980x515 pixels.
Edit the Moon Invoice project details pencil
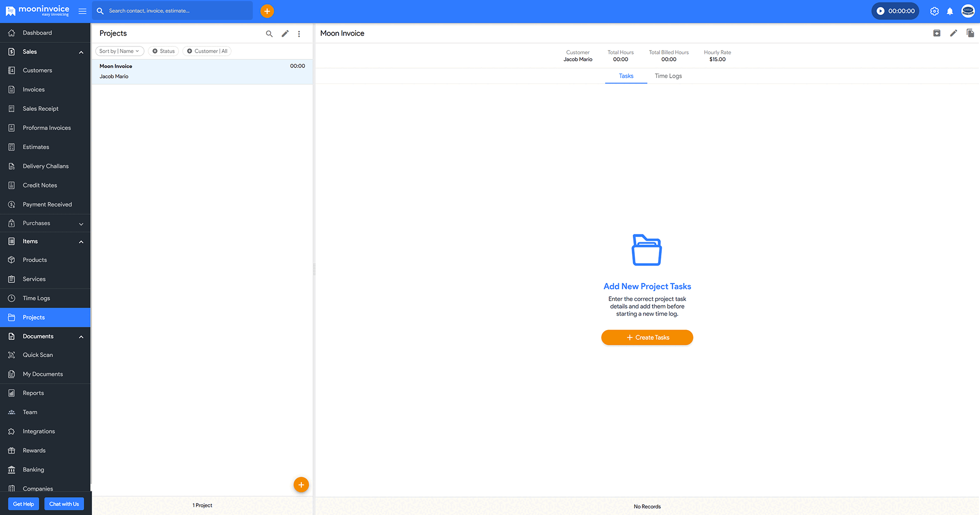pyautogui.click(x=953, y=33)
